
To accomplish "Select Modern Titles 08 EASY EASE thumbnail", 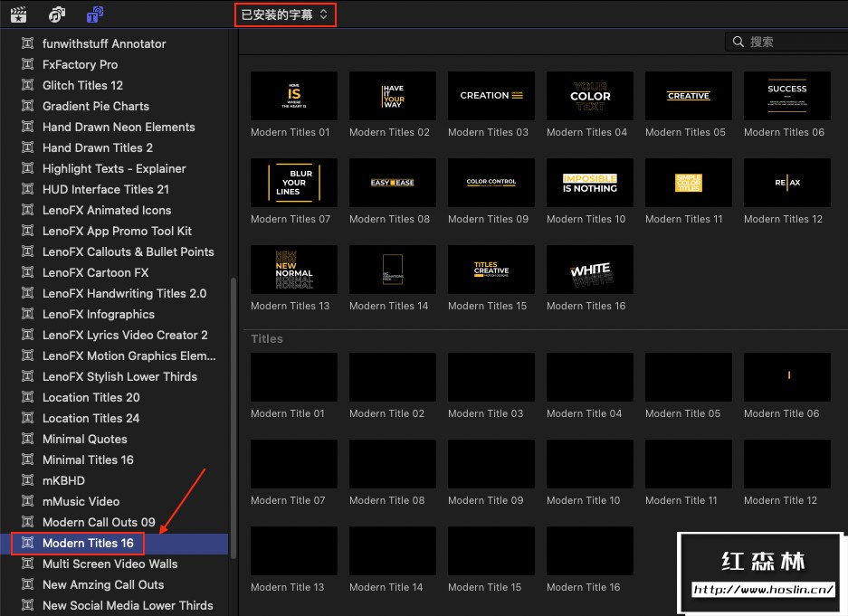I will (x=393, y=183).
